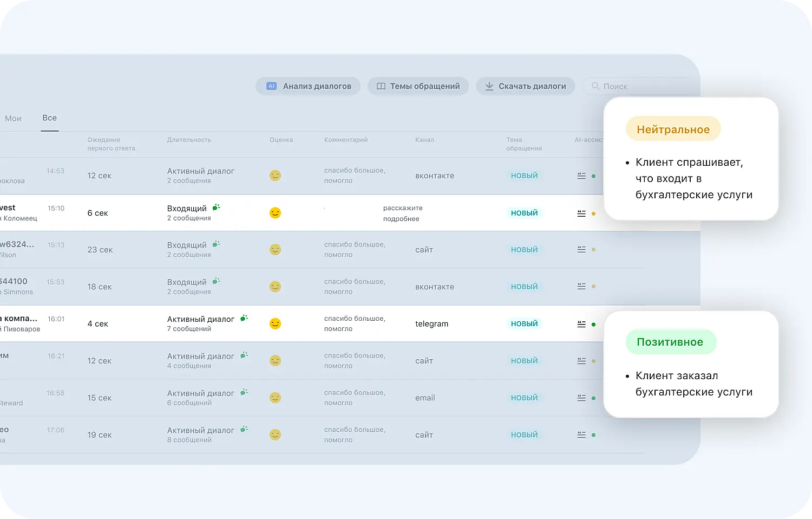Viewport: 812px width, 519px height.
Task: Open AI summary icon in 6 сек row
Action: click(581, 213)
